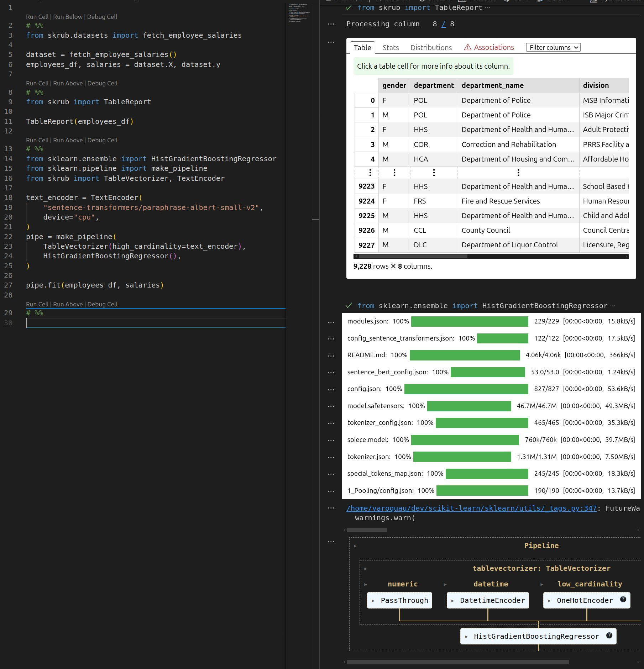Image resolution: width=644 pixels, height=669 pixels.
Task: Switch to the Distributions tab
Action: (x=431, y=48)
